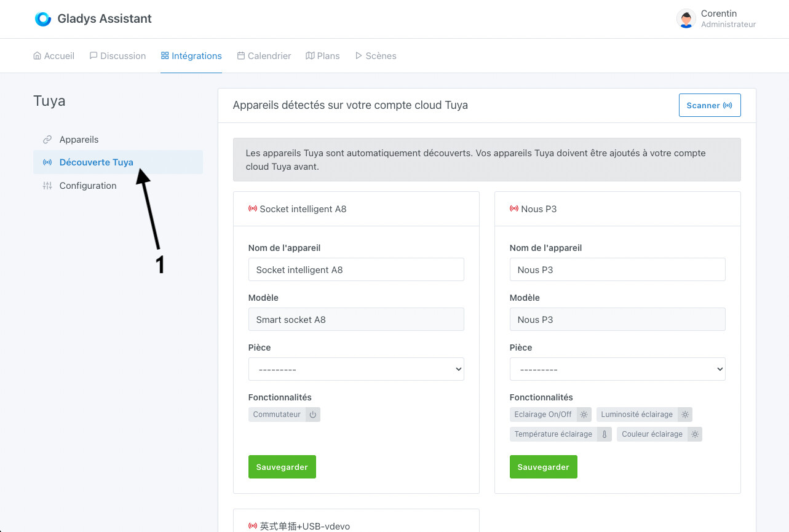Click the sliders icon beside Configuration

click(47, 185)
